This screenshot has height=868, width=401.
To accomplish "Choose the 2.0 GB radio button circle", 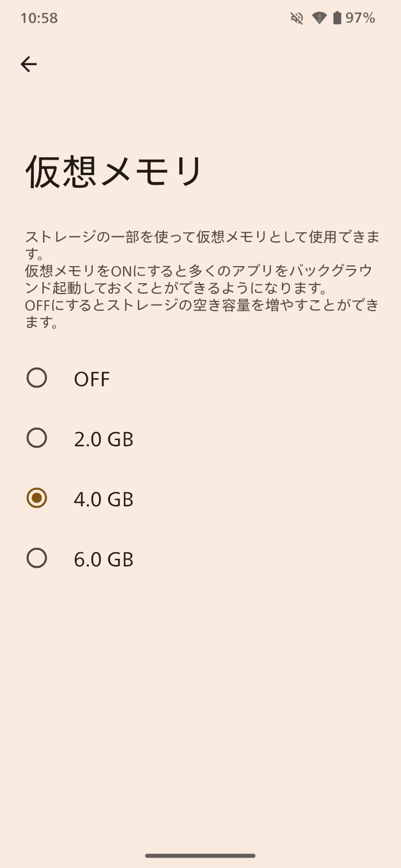I will click(37, 438).
